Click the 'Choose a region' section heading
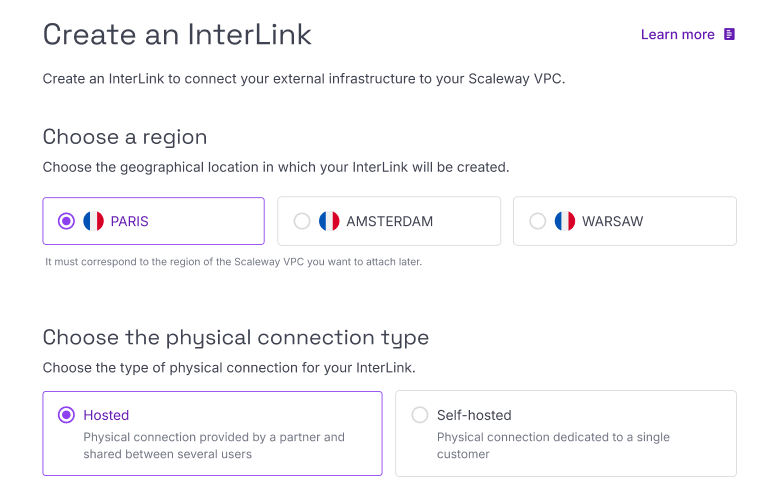773x485 pixels. [125, 137]
